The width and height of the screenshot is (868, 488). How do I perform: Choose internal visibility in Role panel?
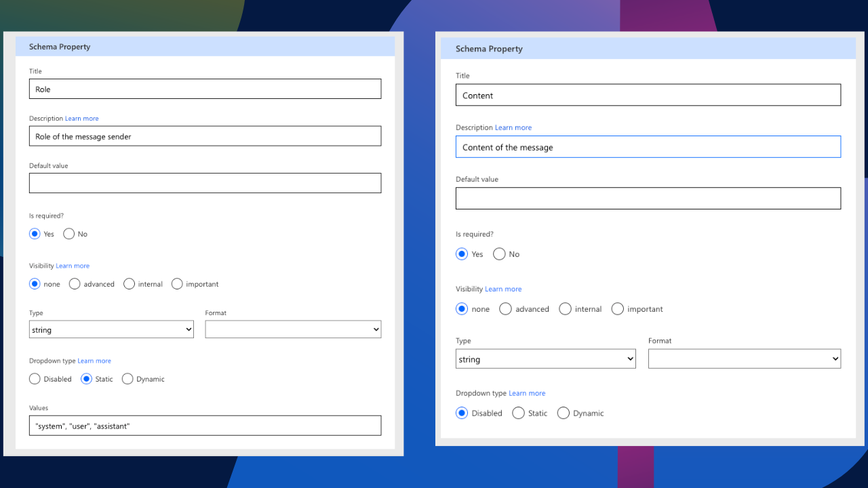click(x=129, y=284)
